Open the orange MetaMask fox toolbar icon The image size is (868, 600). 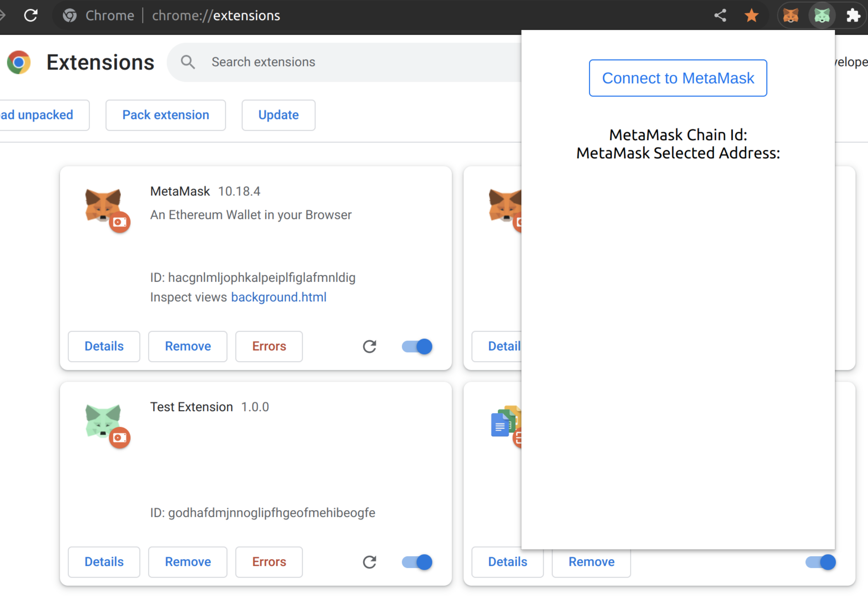click(790, 16)
